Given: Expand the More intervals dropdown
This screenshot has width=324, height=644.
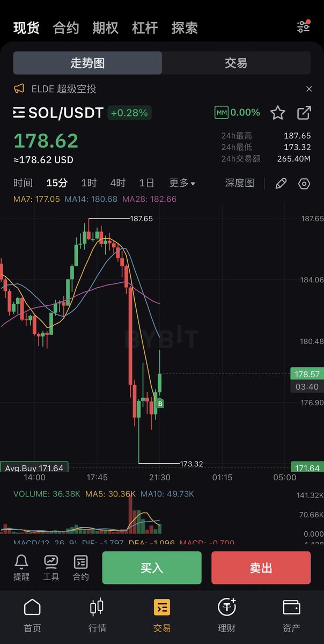Looking at the screenshot, I should click(182, 183).
